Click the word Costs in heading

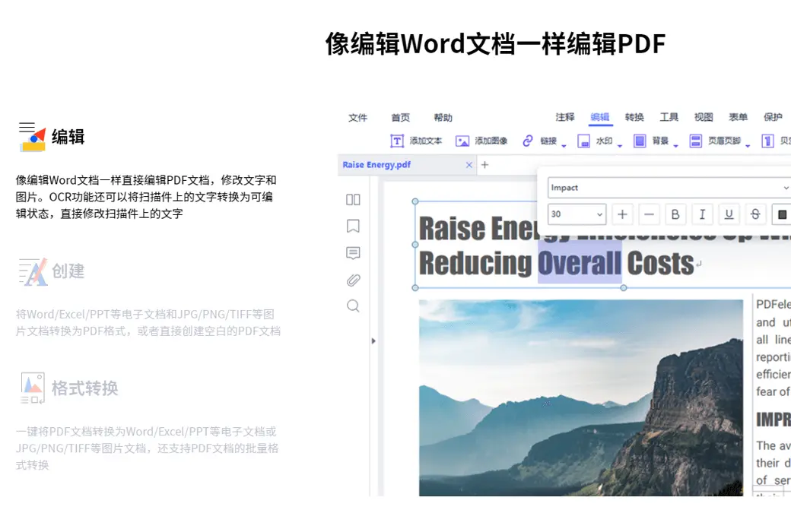point(660,264)
